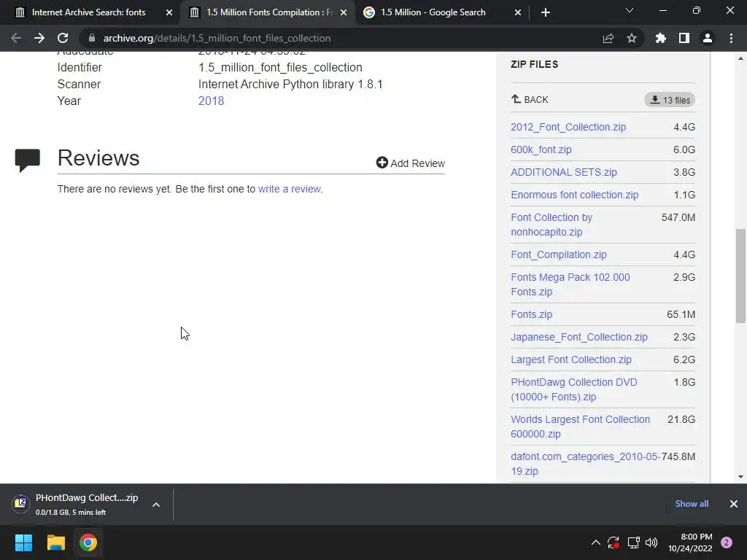Bookmark this page with the star icon
Viewport: 747px width, 560px height.
pyautogui.click(x=632, y=38)
